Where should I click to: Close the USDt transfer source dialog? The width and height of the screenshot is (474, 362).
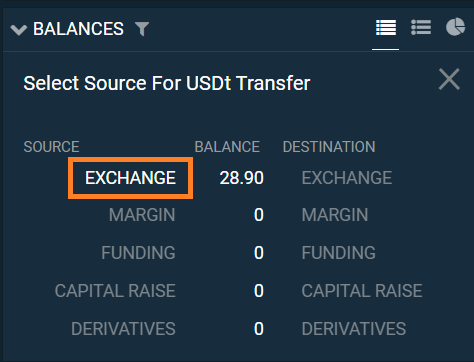(449, 79)
